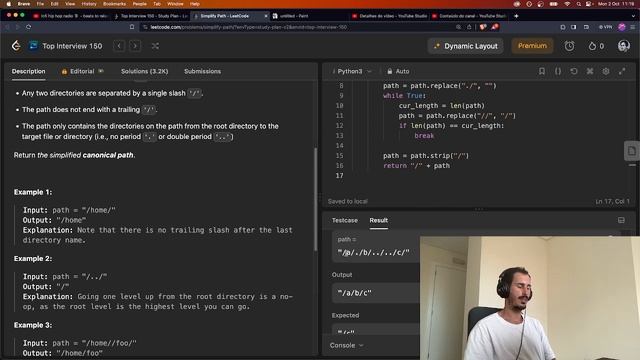Click the Output value "/a/b/c"

[x=355, y=293]
